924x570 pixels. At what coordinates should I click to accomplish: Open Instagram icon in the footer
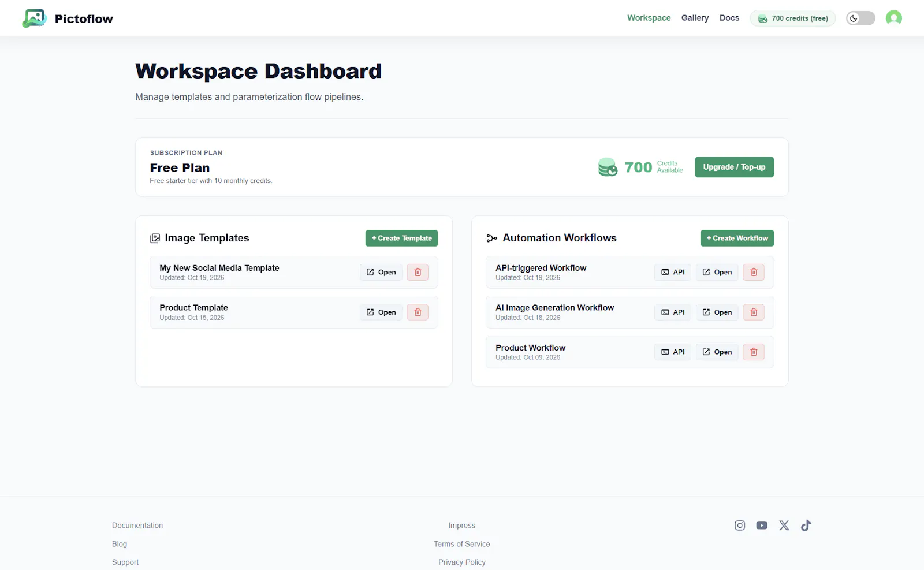(x=740, y=526)
